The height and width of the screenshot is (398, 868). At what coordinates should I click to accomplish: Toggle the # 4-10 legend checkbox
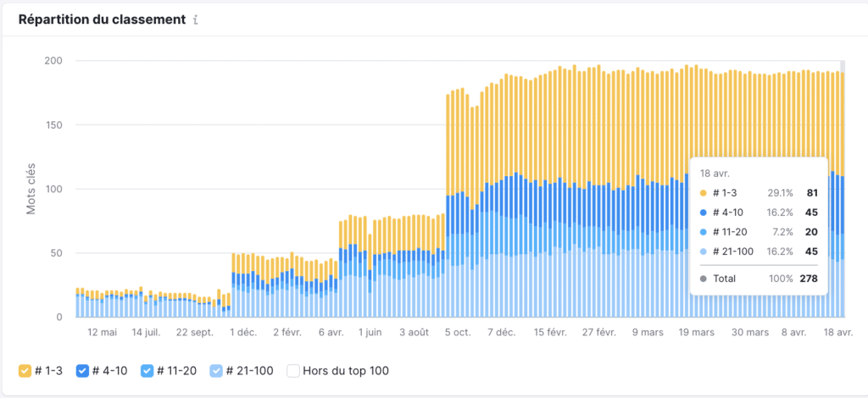click(x=82, y=371)
